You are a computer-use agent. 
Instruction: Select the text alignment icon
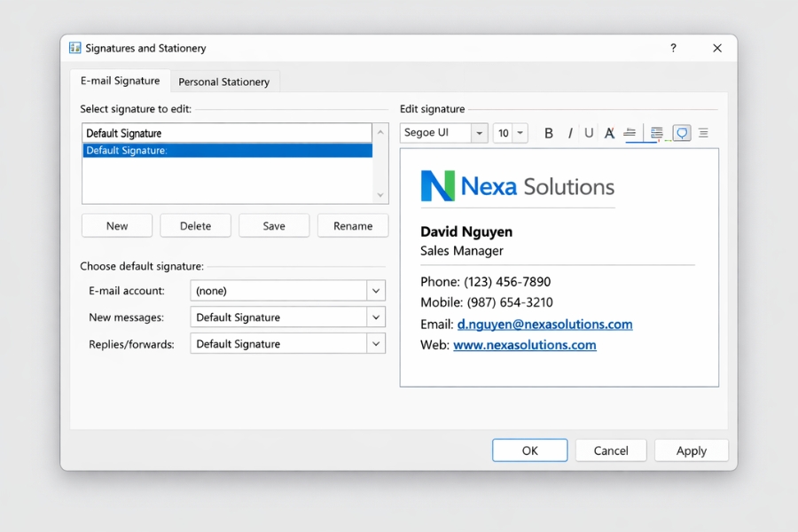point(630,133)
